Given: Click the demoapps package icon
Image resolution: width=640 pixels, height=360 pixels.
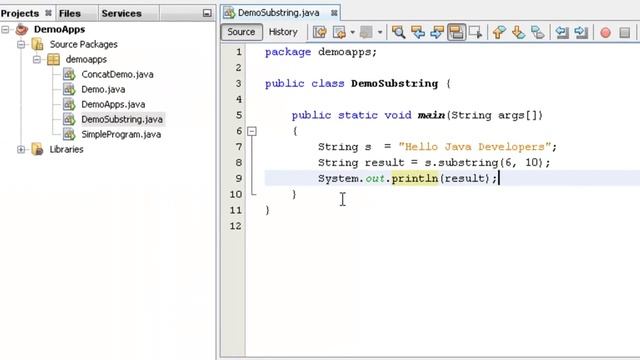Looking at the screenshot, I should [x=53, y=60].
